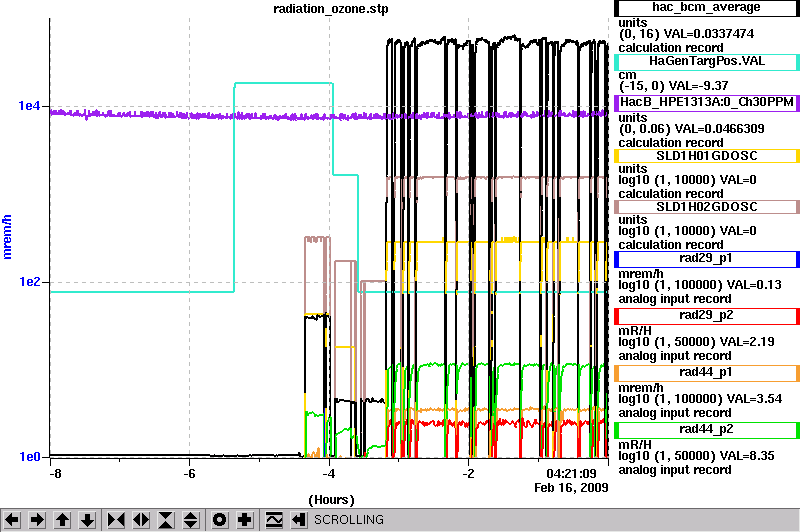
Task: Zoom out horizontally with outward triangles icon
Action: [141, 520]
